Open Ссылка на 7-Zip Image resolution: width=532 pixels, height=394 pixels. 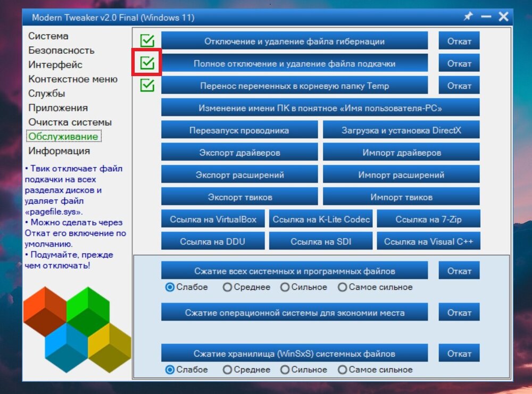point(428,219)
